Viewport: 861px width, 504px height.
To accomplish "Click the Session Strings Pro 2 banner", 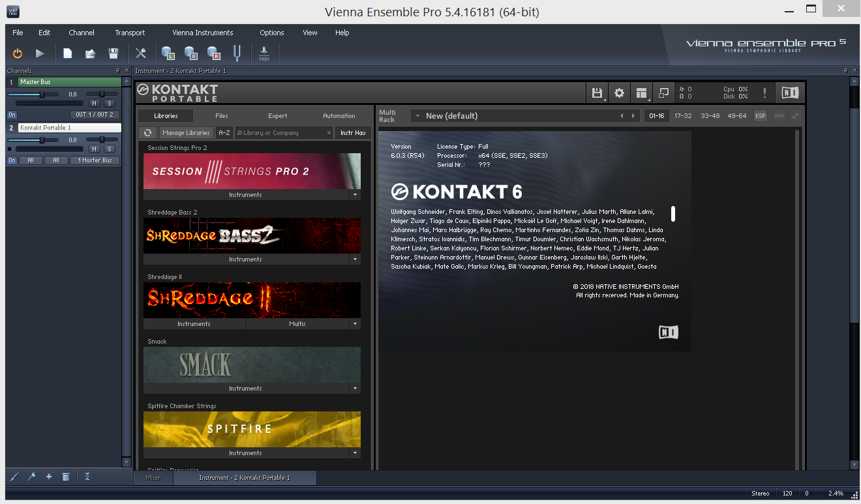I will (252, 171).
